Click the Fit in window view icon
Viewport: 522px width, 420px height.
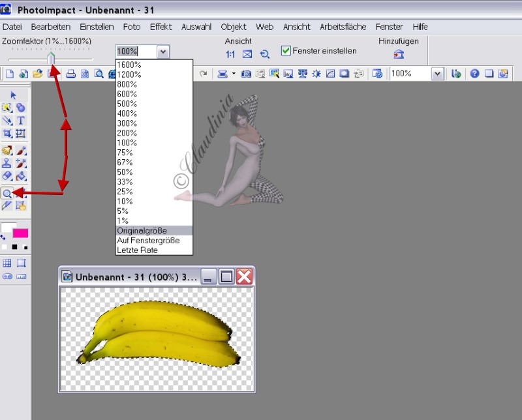tap(247, 54)
